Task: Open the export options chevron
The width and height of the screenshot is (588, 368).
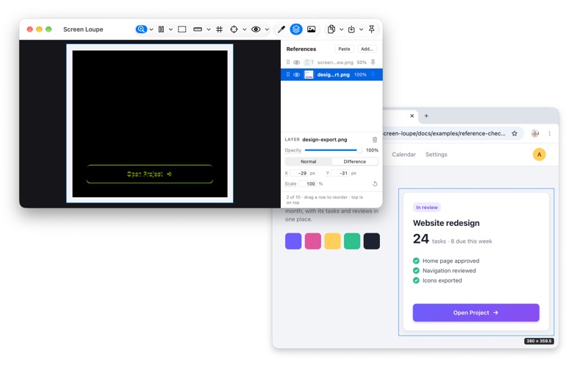Action: click(x=361, y=29)
